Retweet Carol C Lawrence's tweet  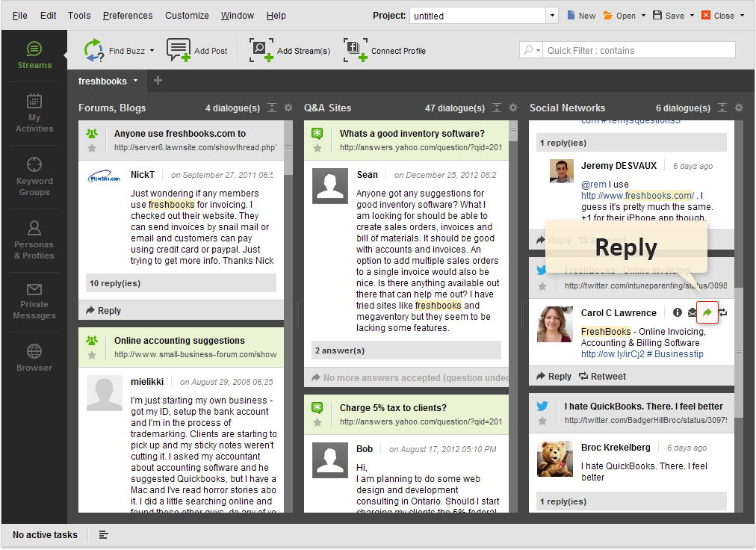602,377
